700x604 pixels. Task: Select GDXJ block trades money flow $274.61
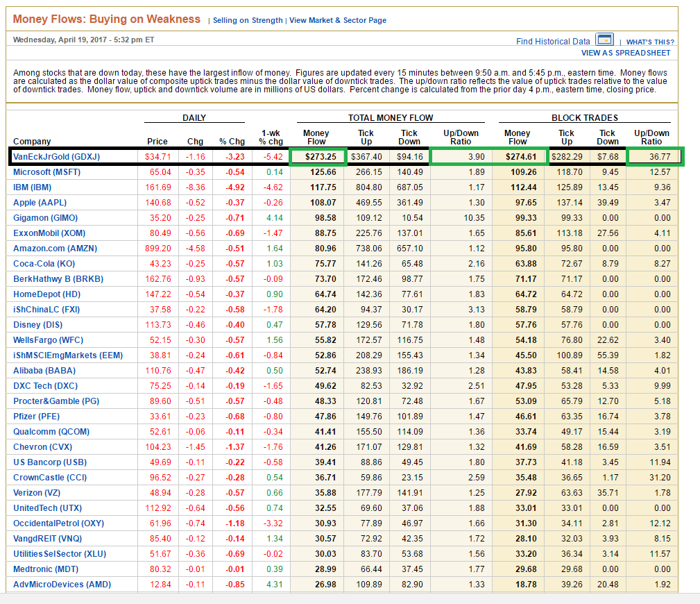click(x=521, y=157)
